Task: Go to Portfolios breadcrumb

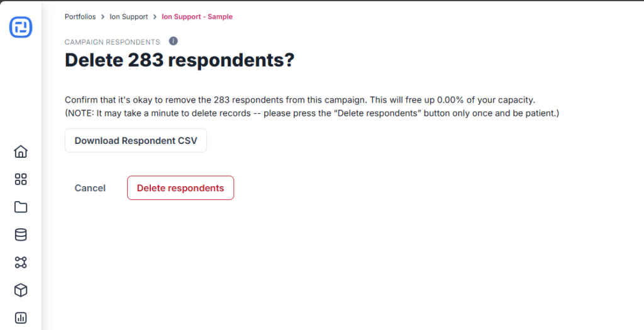Action: (80, 17)
